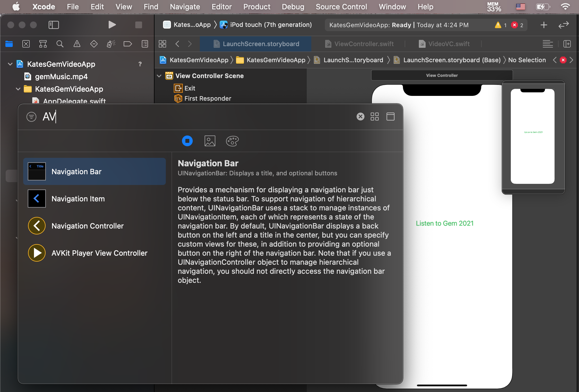Click the Listen to Gem 2021 label on canvas
The width and height of the screenshot is (579, 392).
[445, 223]
